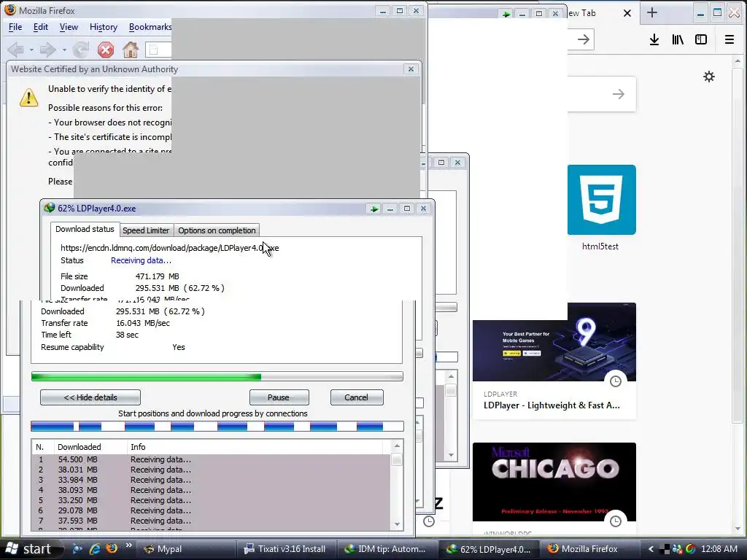The width and height of the screenshot is (747, 560).
Task: Switch to Mozilla Firefox taskbar item
Action: pyautogui.click(x=588, y=549)
